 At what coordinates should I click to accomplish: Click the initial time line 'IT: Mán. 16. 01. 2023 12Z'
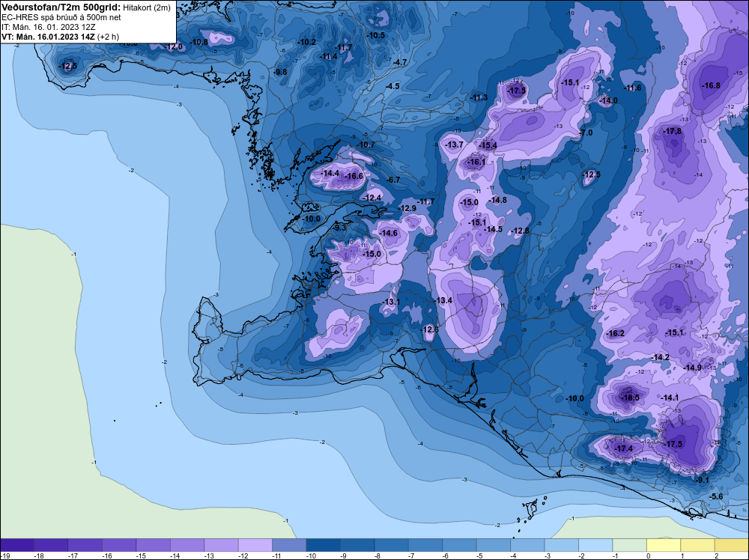pyautogui.click(x=49, y=27)
